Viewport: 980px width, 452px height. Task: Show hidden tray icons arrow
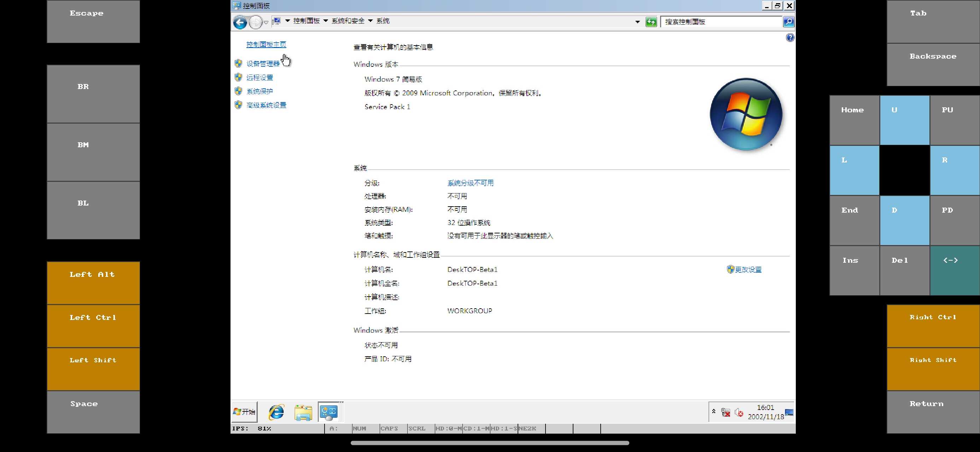714,412
